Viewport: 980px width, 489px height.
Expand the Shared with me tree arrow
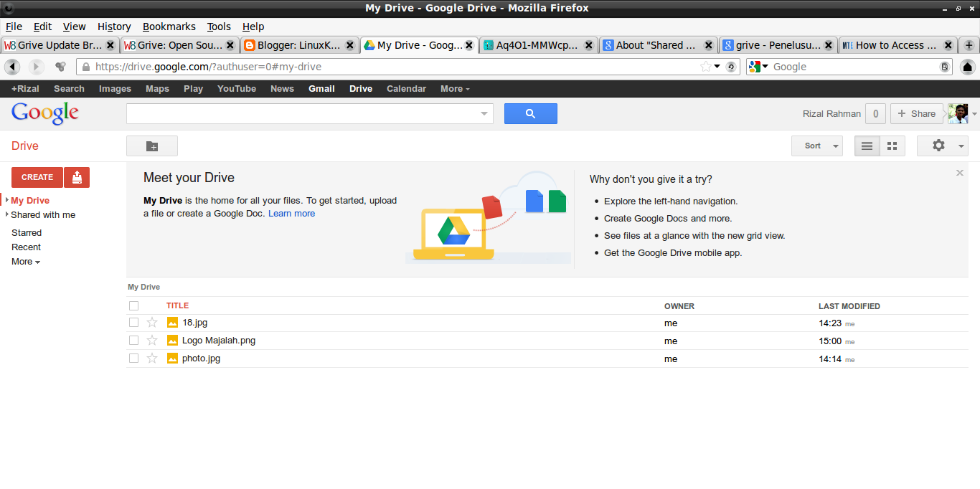click(7, 215)
